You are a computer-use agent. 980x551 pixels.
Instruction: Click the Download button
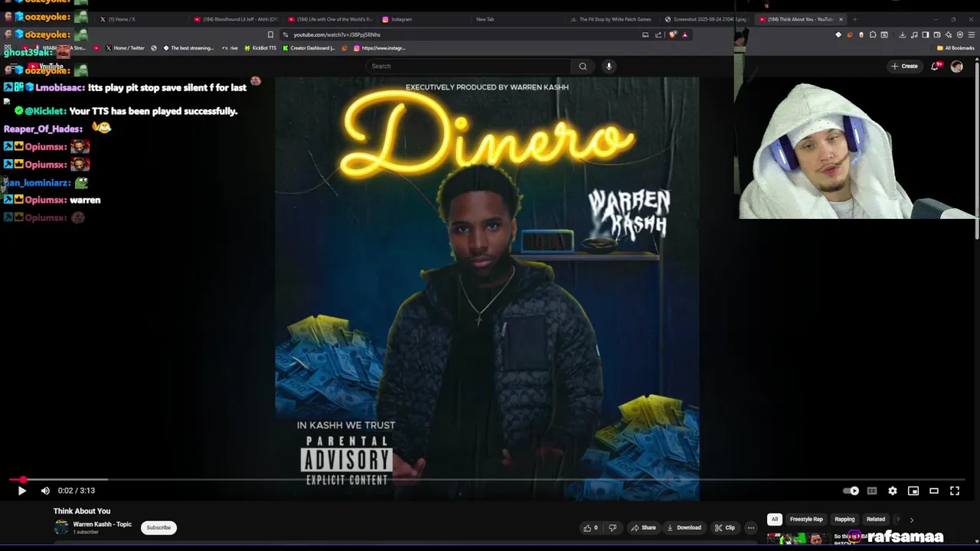[x=684, y=527]
